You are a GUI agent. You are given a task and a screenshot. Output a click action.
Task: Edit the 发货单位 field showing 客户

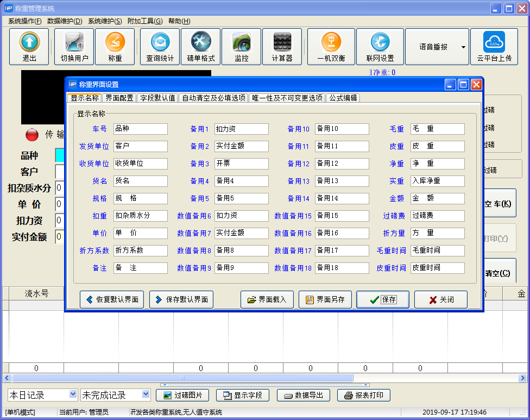(141, 146)
